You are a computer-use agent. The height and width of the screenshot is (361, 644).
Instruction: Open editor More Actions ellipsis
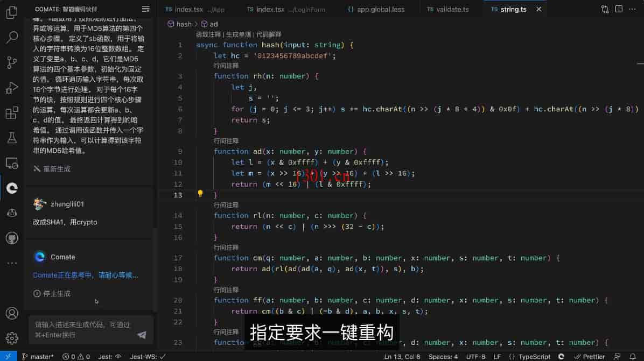(x=632, y=9)
